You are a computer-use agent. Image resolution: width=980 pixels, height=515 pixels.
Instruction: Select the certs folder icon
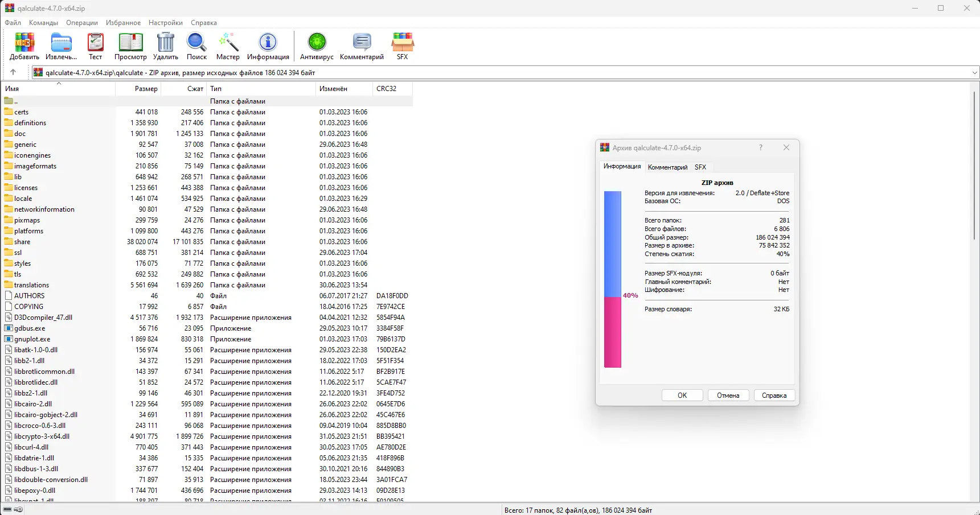click(9, 112)
